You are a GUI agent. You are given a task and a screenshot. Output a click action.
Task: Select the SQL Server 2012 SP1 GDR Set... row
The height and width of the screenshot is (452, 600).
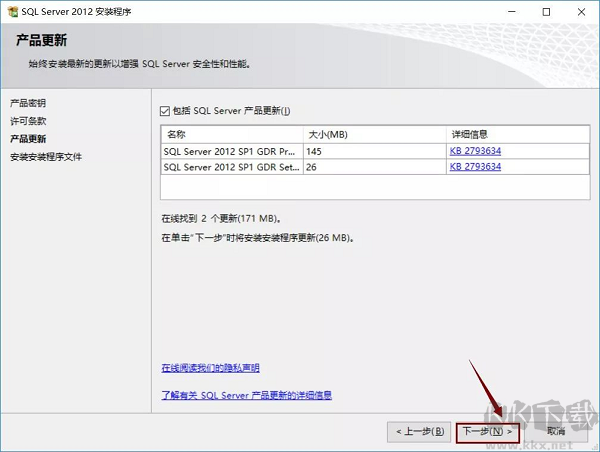[375, 167]
